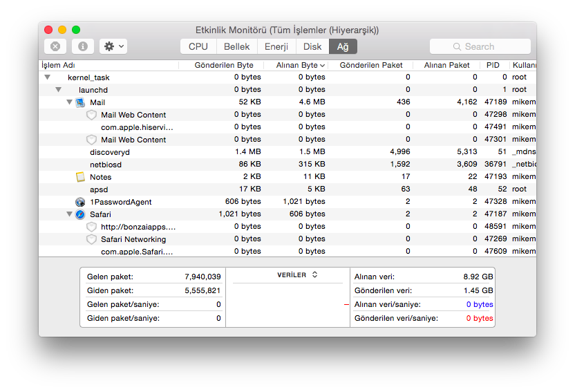
Task: Click the 5,555,821 Giden paket value
Action: (x=202, y=291)
